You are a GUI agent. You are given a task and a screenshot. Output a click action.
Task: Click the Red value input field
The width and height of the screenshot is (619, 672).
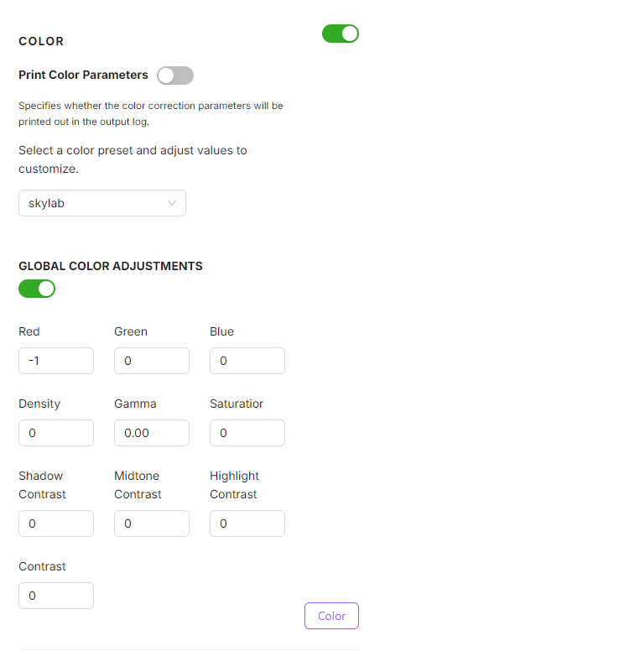[55, 361]
